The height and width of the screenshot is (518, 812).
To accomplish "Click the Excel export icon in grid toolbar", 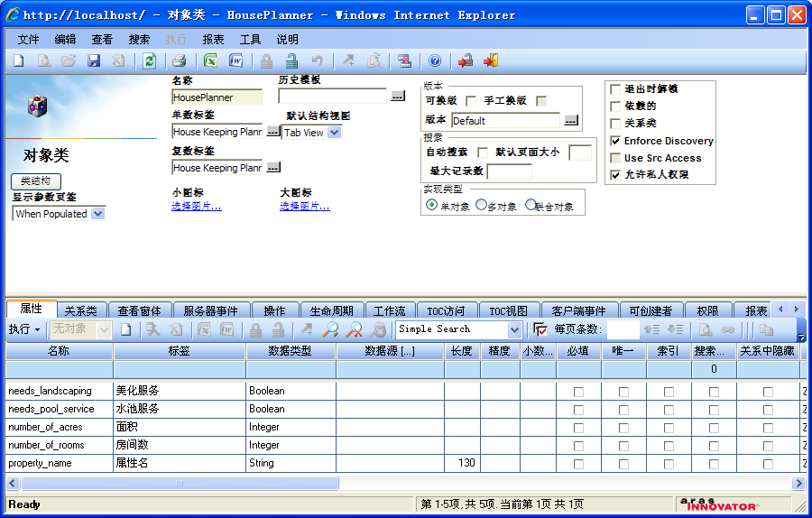I will pos(205,329).
